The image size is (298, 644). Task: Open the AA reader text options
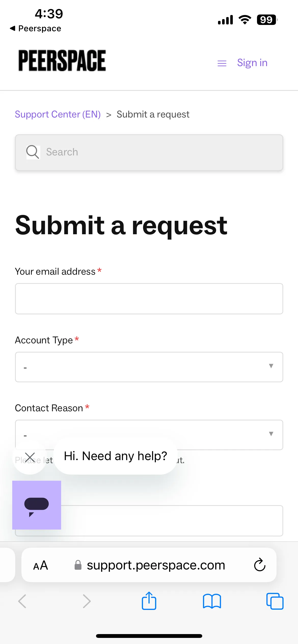point(41,565)
